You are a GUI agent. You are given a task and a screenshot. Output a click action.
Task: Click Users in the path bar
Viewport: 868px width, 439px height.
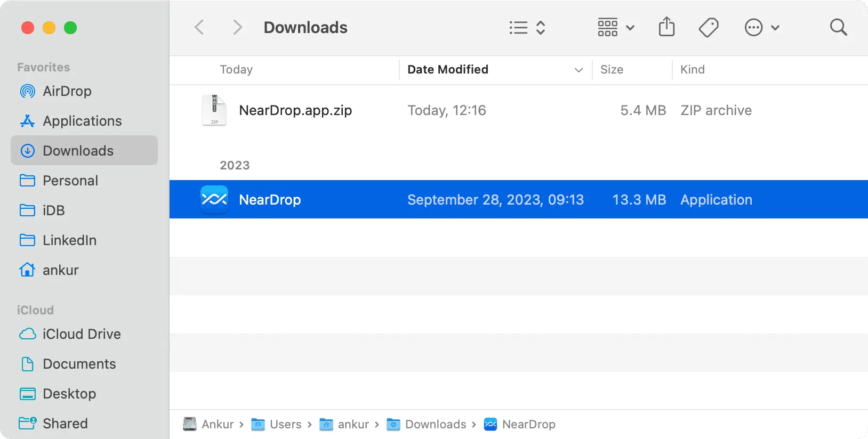point(285,424)
